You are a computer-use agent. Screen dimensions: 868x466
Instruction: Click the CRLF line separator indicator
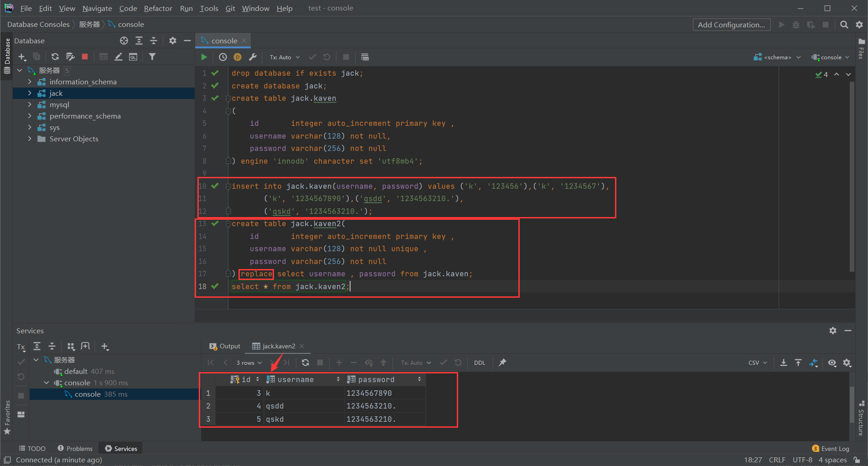point(777,460)
